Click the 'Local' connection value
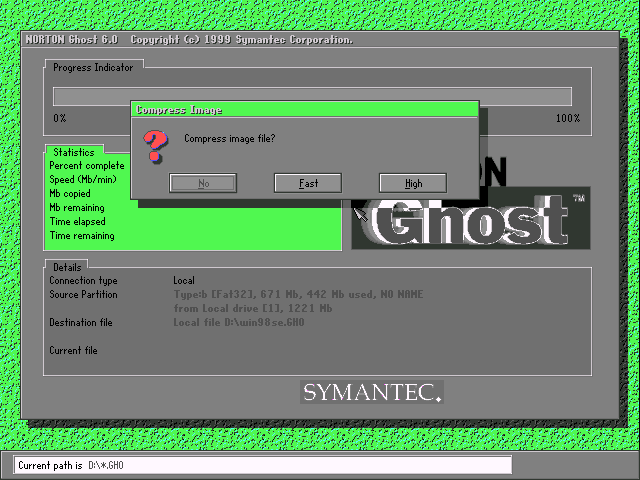Viewport: 640px width, 480px height. [x=184, y=280]
